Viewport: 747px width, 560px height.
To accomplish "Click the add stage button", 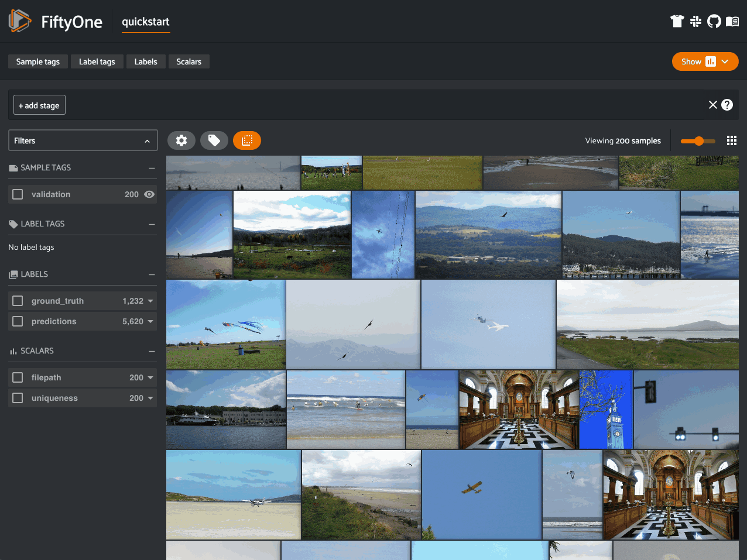I will pyautogui.click(x=39, y=105).
